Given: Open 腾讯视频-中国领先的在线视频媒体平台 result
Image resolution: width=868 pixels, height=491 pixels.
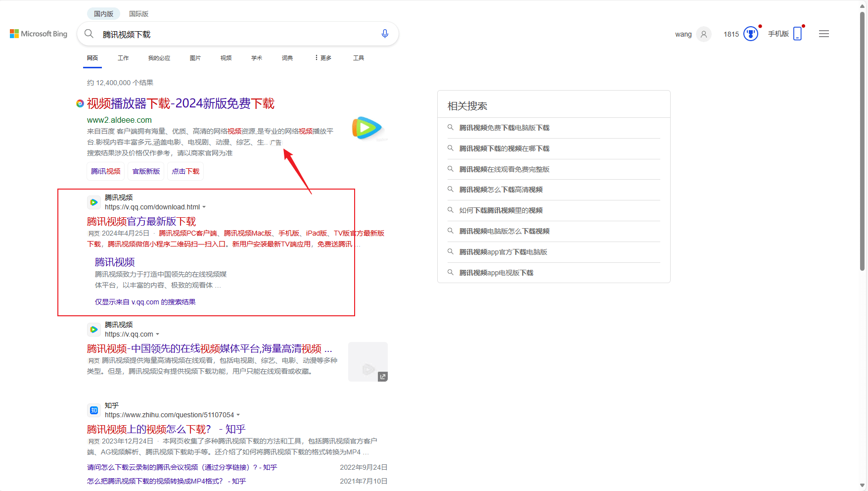Looking at the screenshot, I should click(210, 349).
